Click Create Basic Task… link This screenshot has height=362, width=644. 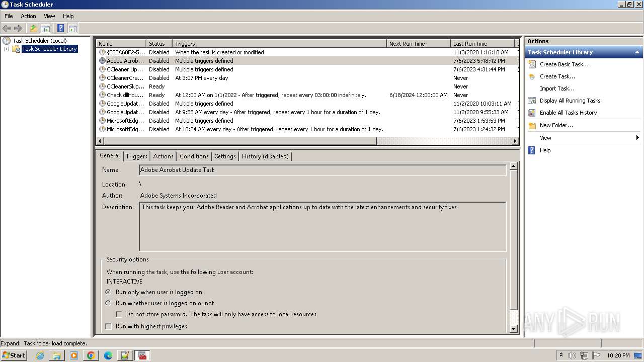[x=564, y=64]
